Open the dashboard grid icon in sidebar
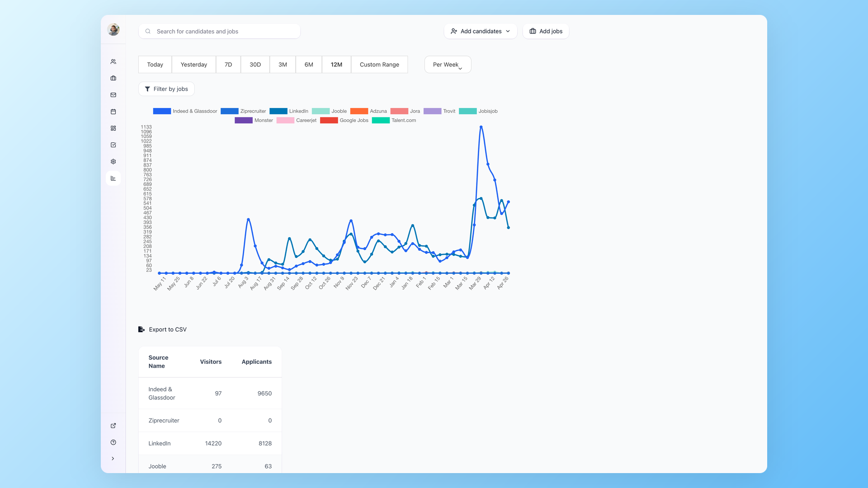868x488 pixels. [113, 128]
